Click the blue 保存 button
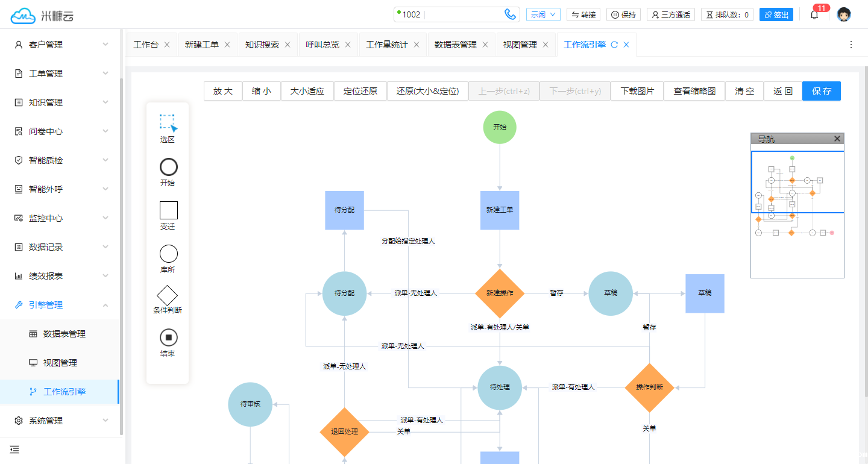This screenshot has width=868, height=464. [x=821, y=91]
